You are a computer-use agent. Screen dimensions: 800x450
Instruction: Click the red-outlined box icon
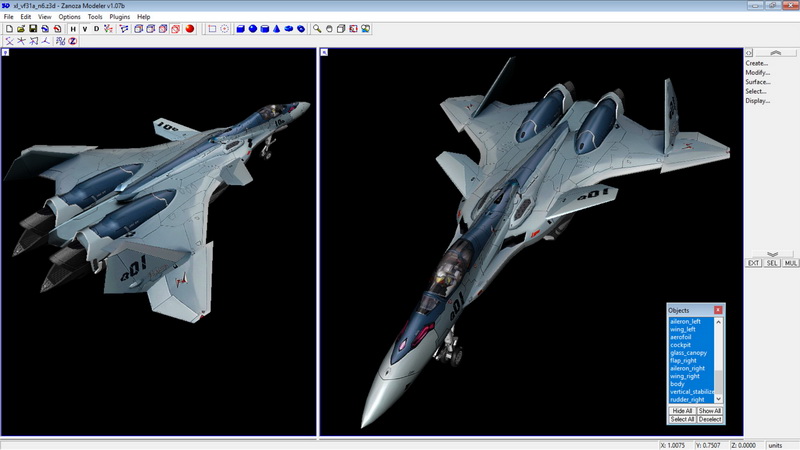point(176,29)
